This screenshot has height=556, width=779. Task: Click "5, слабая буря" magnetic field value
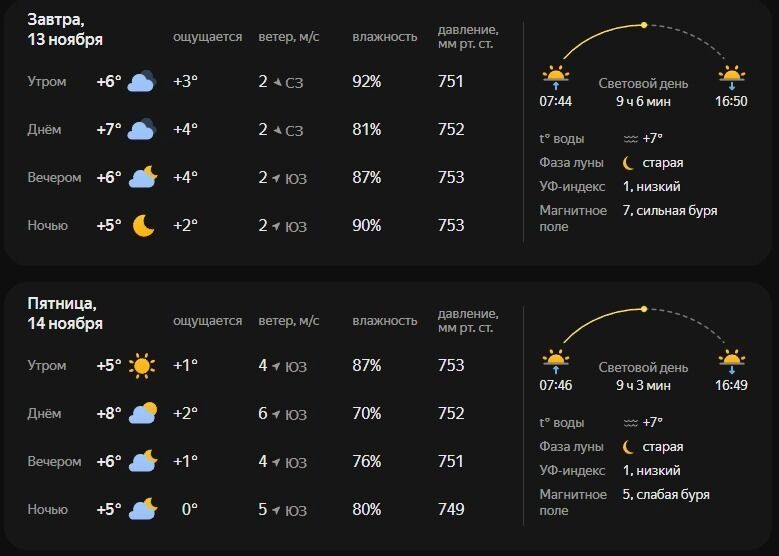coord(665,495)
